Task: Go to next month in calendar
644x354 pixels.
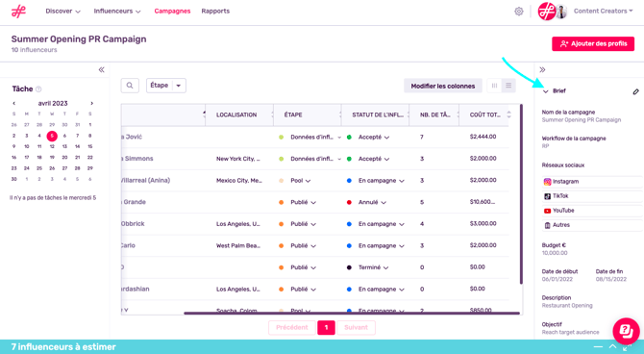Action: tap(91, 103)
